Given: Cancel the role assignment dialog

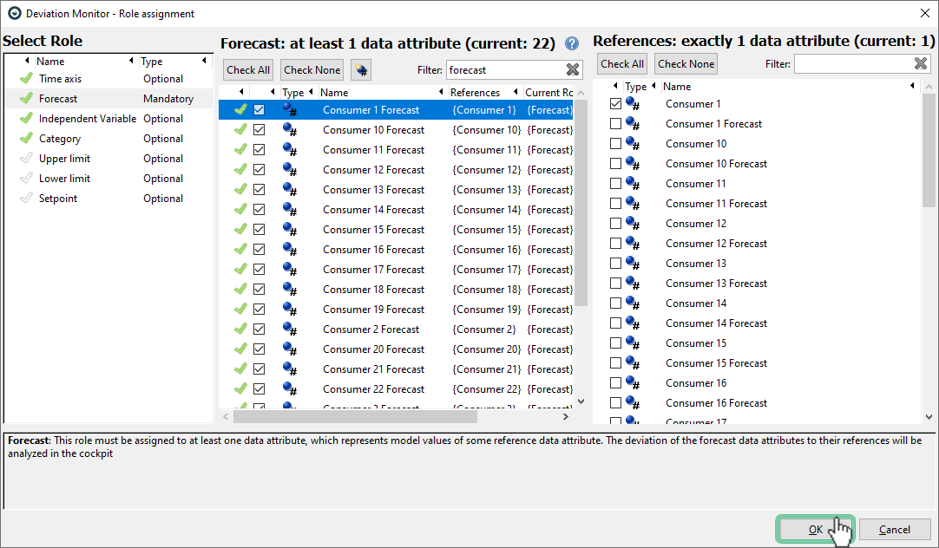Looking at the screenshot, I should (895, 529).
